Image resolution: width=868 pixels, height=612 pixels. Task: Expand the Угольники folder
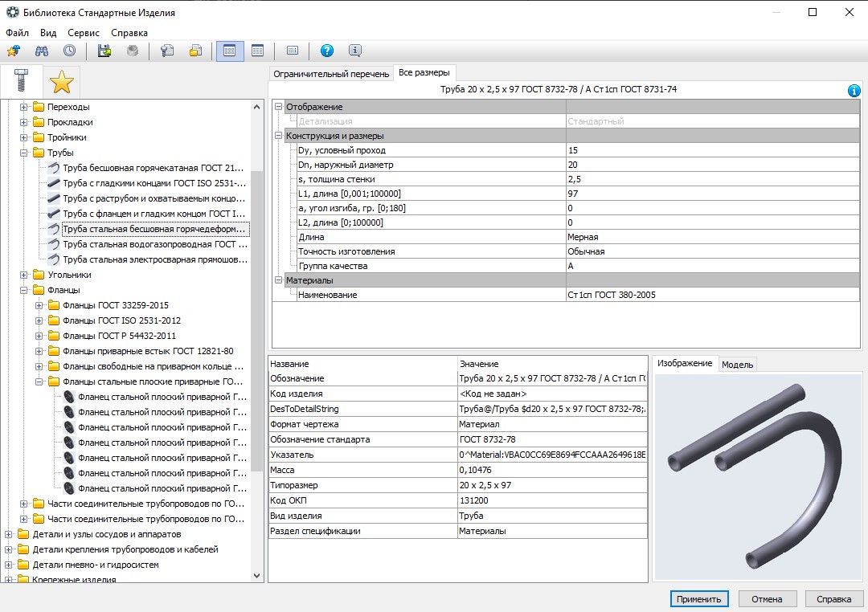click(x=24, y=275)
